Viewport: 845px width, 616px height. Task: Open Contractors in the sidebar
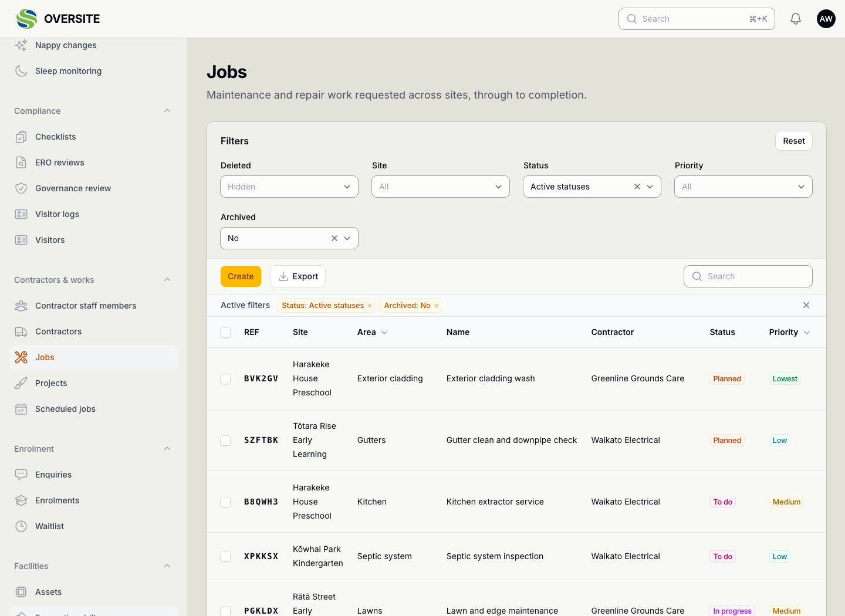pyautogui.click(x=93, y=331)
